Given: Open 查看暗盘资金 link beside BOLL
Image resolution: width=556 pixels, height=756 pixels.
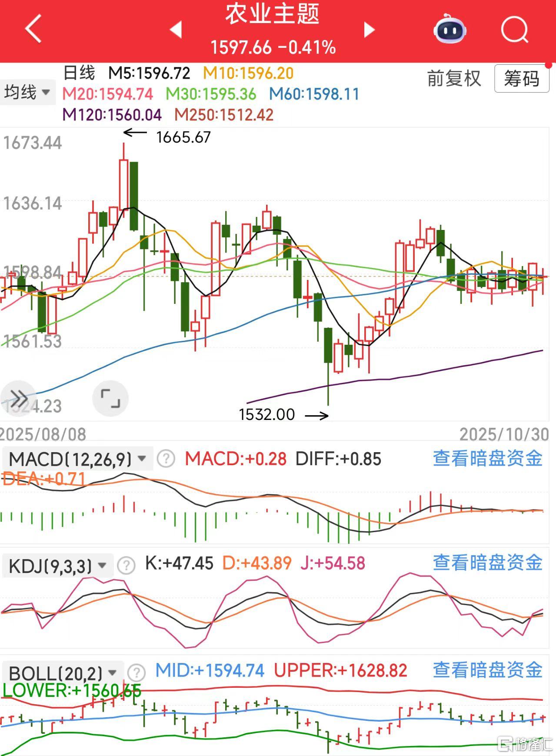Looking at the screenshot, I should pos(487,670).
